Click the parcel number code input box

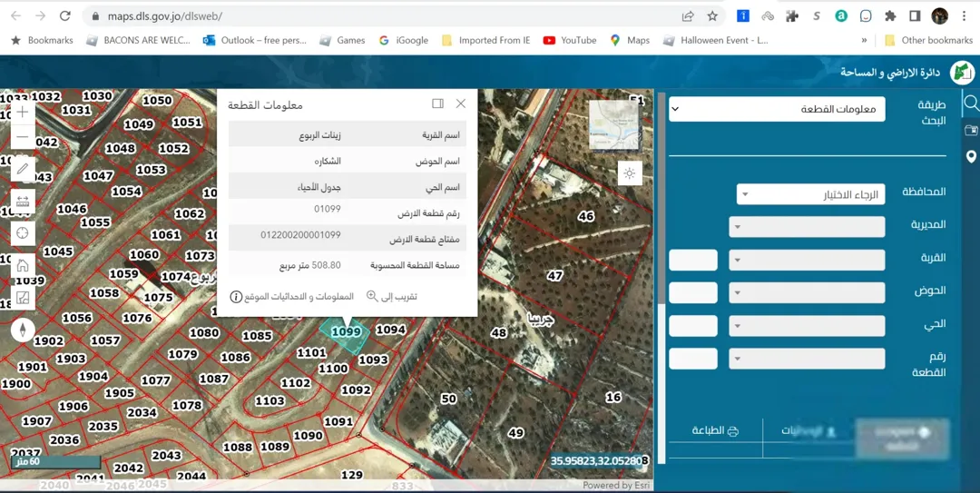(x=693, y=359)
